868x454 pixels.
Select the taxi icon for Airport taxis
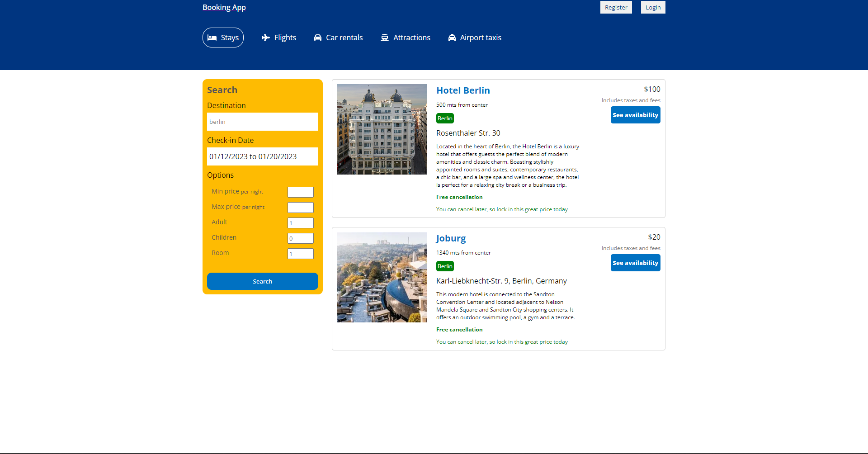click(452, 38)
